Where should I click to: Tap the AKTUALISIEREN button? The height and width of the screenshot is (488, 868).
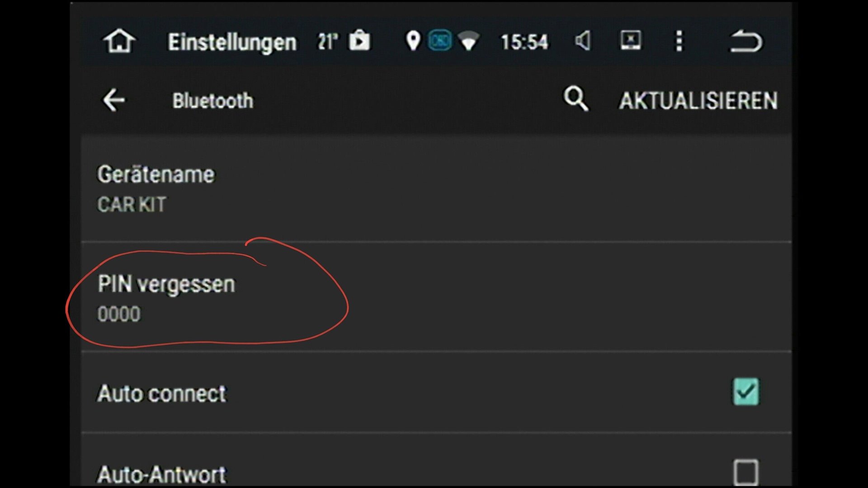pyautogui.click(x=698, y=100)
